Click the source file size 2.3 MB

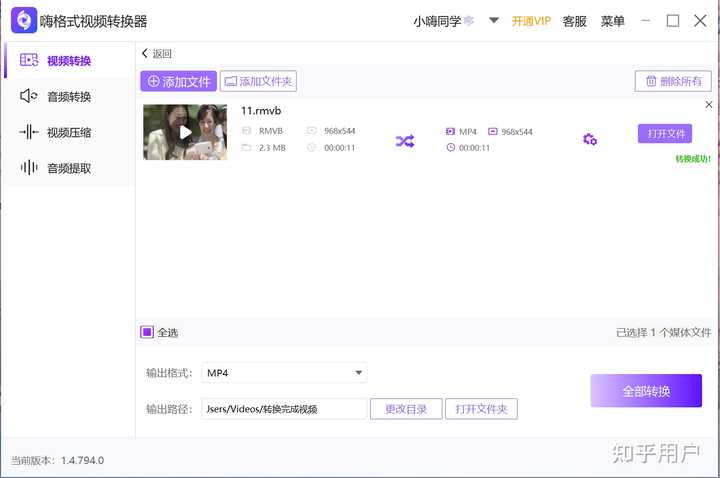272,147
